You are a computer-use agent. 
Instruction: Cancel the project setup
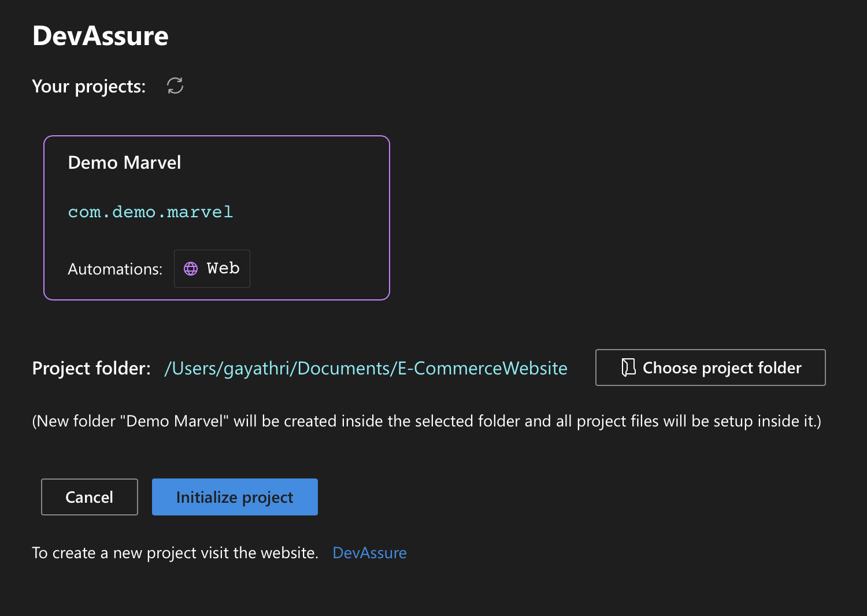pos(89,496)
